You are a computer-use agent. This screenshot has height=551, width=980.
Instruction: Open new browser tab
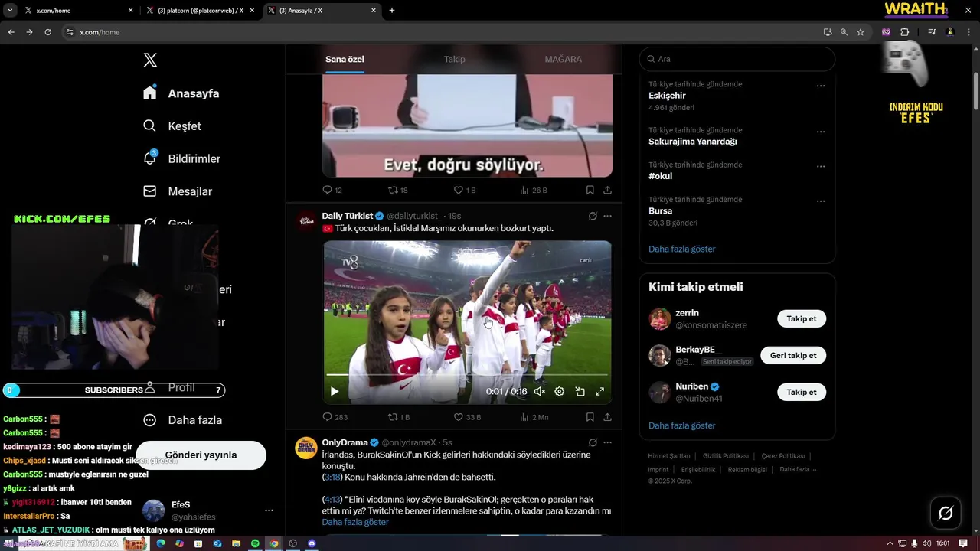pyautogui.click(x=392, y=11)
